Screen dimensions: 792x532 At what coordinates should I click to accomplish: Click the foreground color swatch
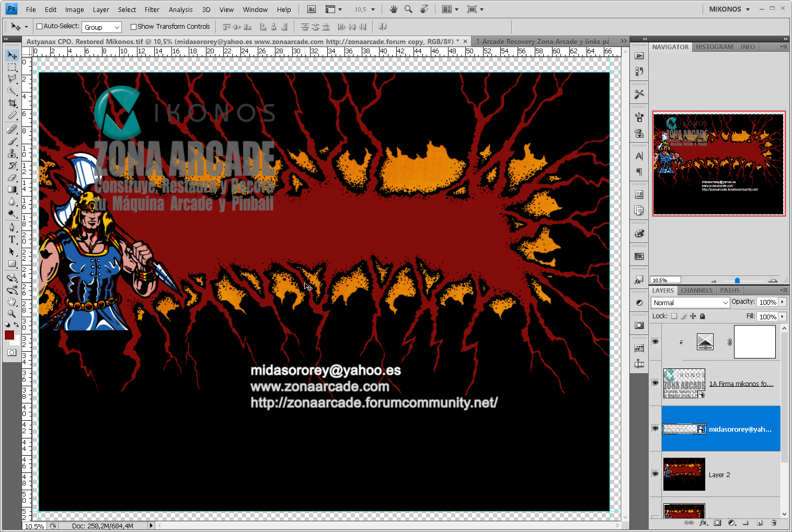pyautogui.click(x=9, y=335)
